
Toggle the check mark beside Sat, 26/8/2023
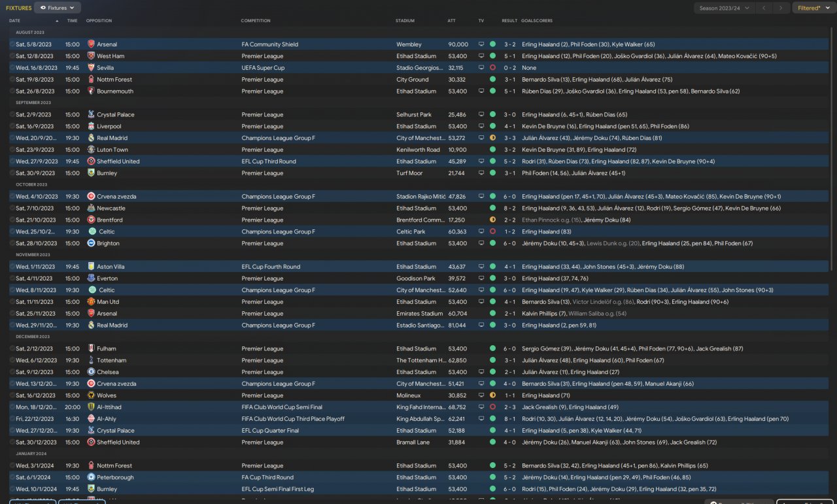[12, 92]
